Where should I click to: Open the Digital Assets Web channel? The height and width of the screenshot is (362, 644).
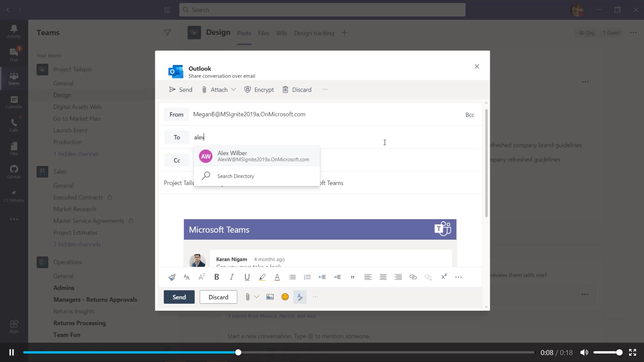pyautogui.click(x=77, y=107)
